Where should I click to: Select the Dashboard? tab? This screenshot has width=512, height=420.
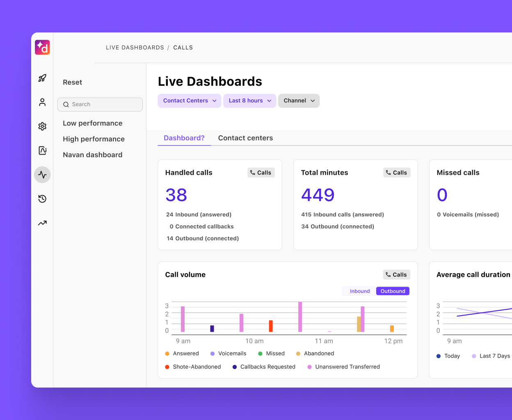(x=184, y=138)
